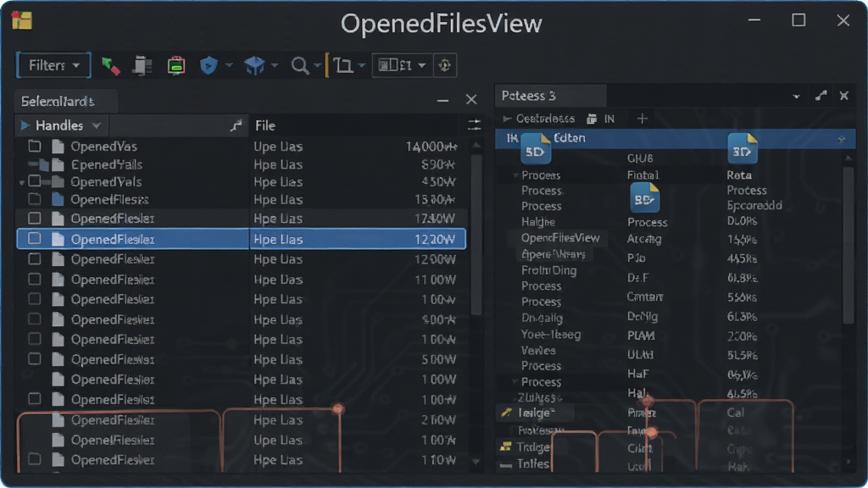Click the pin icon on highlighted Edten row
Image resolution: width=868 pixels, height=488 pixels.
pos(842,140)
